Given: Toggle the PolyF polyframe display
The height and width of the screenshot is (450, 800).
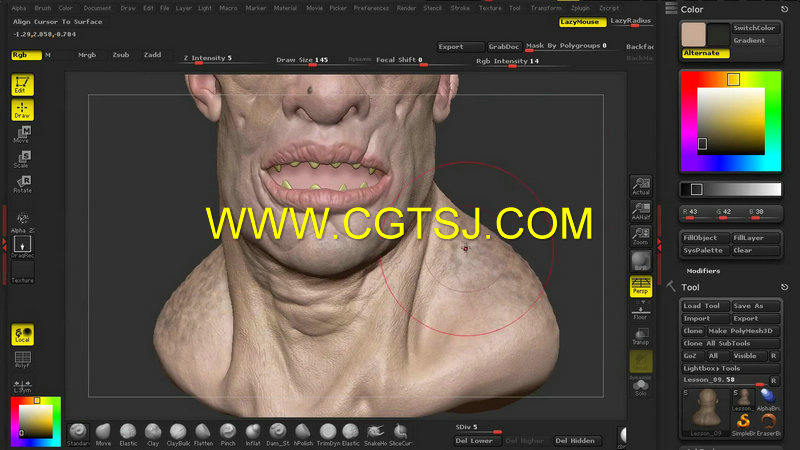Looking at the screenshot, I should (22, 360).
